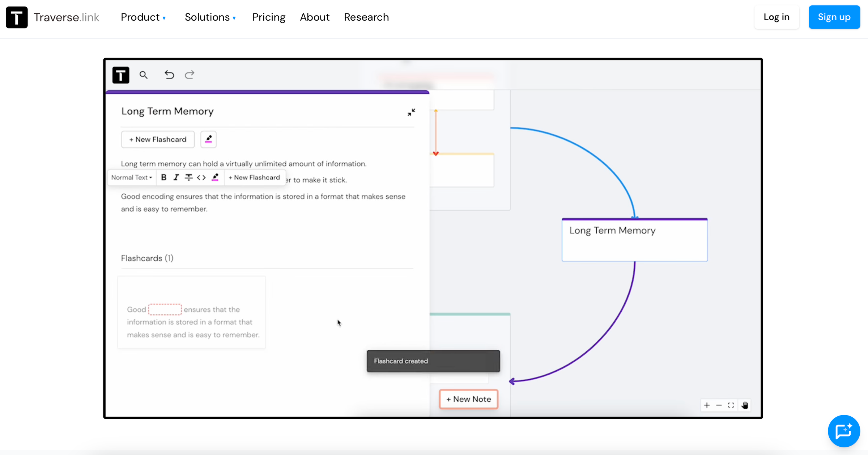Expand the Product menu
This screenshot has width=868, height=455.
click(x=143, y=17)
